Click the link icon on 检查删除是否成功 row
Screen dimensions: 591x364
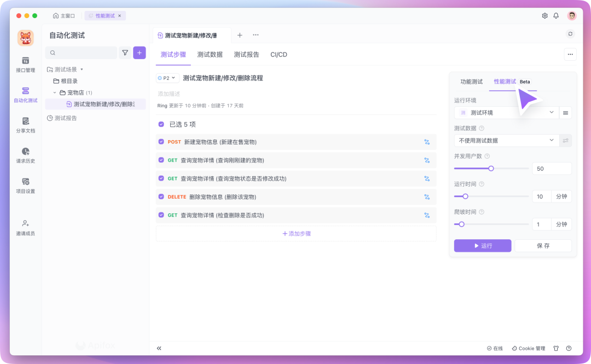427,215
